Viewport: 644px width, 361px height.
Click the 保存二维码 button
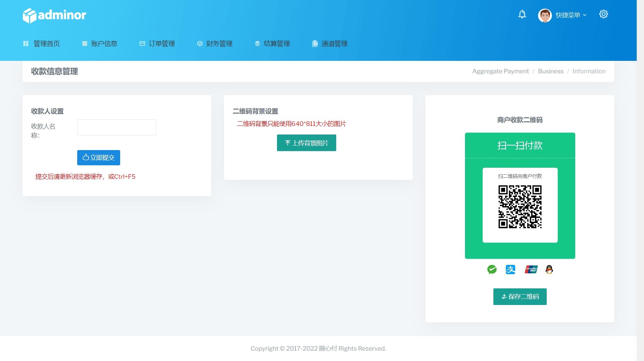pos(520,297)
